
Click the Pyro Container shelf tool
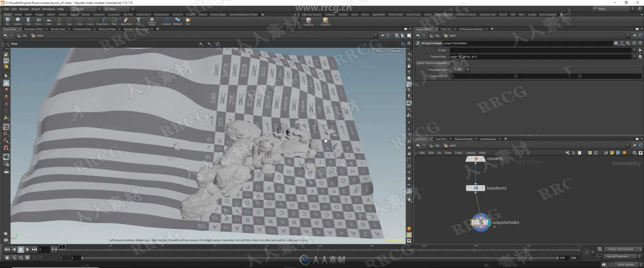308,21
